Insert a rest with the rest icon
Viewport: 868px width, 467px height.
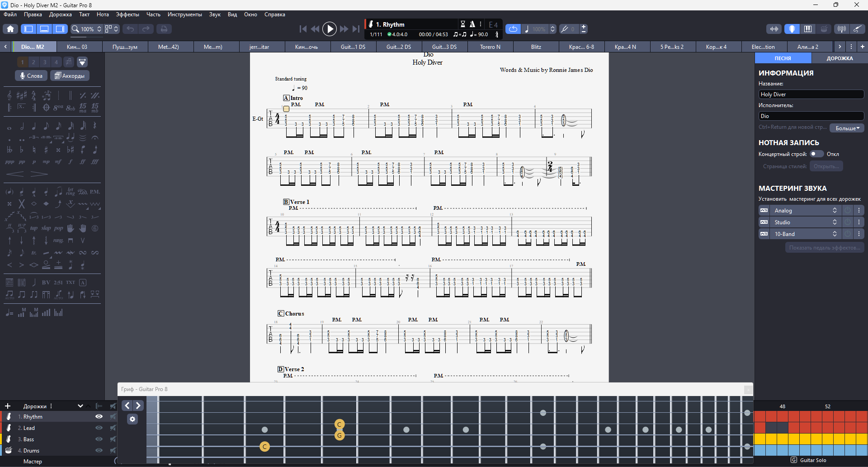tap(94, 126)
